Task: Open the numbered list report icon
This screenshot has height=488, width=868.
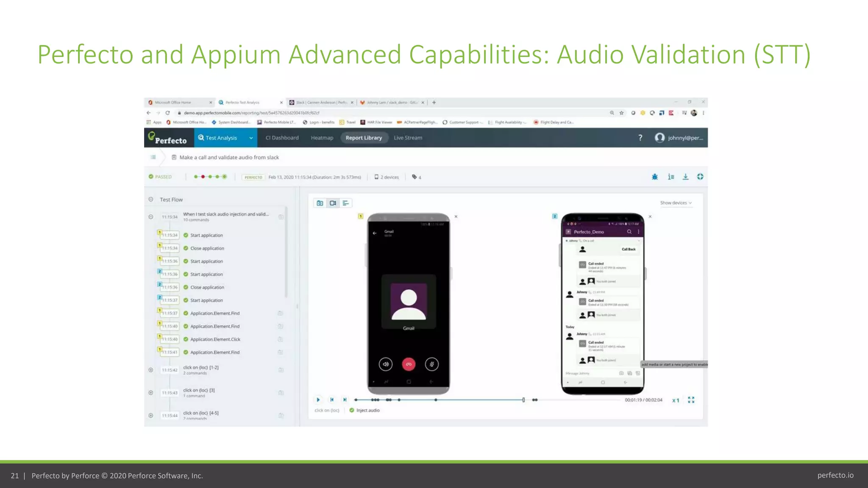Action: (671, 177)
